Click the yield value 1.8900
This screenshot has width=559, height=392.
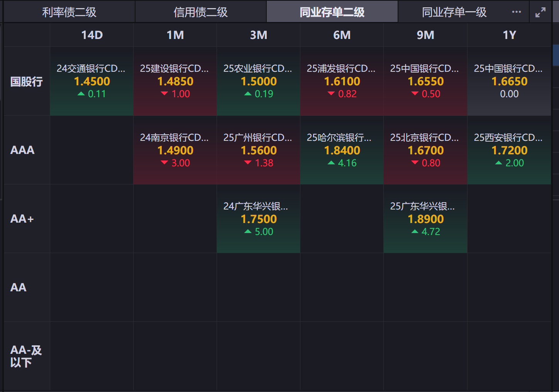click(425, 219)
